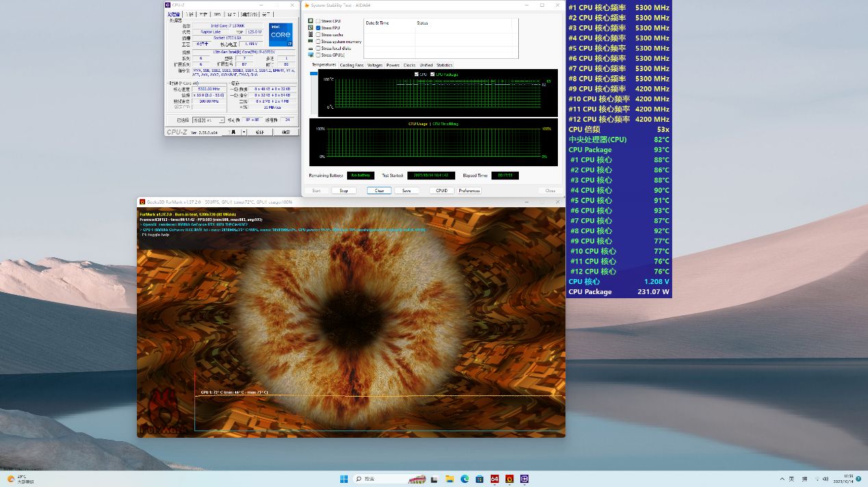
Task: Show hidden system tray icons
Action: point(781,479)
